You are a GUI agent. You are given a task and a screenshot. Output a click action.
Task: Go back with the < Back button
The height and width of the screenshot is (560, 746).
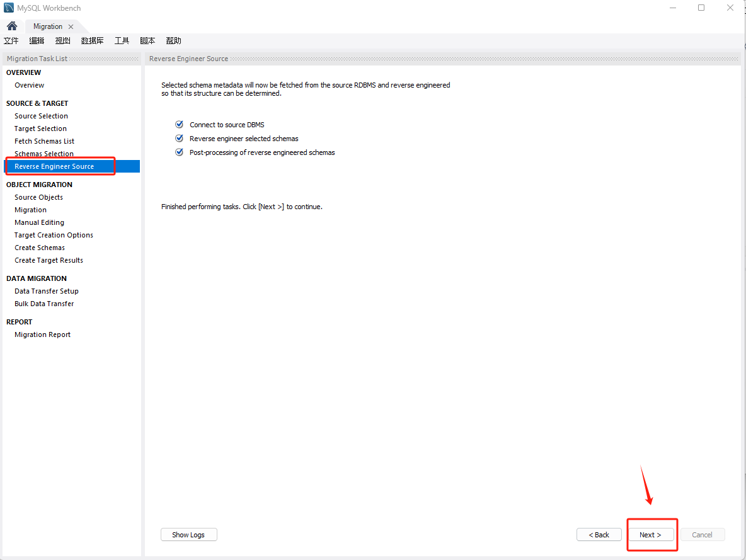(x=599, y=535)
